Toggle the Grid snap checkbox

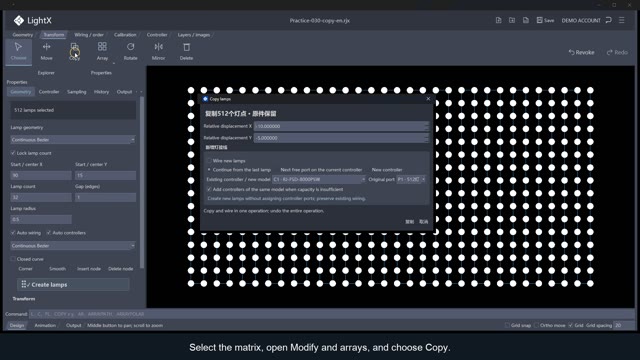(507, 325)
